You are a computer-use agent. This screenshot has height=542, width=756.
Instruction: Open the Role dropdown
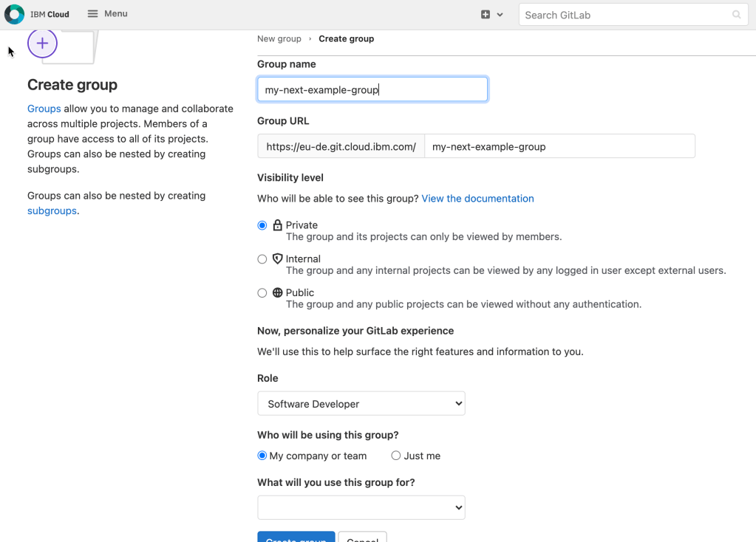361,404
